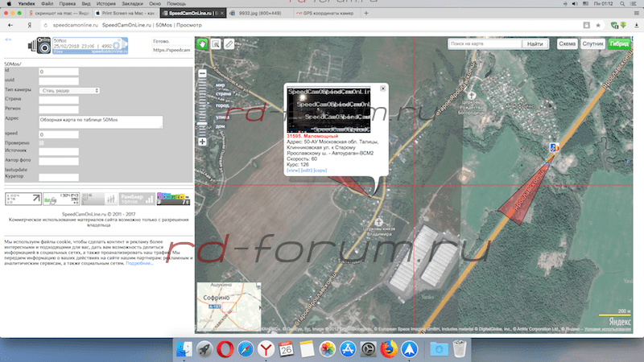Open Safari from the Dock
This screenshot has height=362, width=644.
246,349
